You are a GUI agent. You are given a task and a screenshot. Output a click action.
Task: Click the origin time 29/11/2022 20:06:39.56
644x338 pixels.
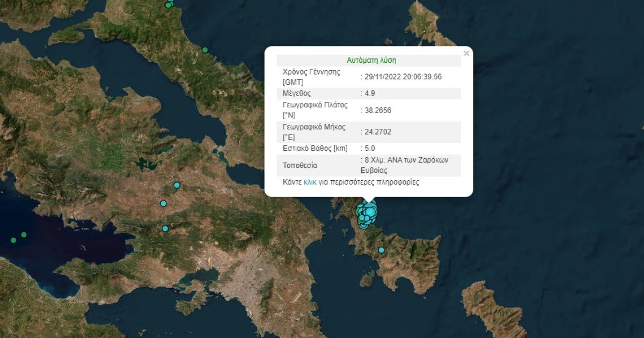pos(403,77)
